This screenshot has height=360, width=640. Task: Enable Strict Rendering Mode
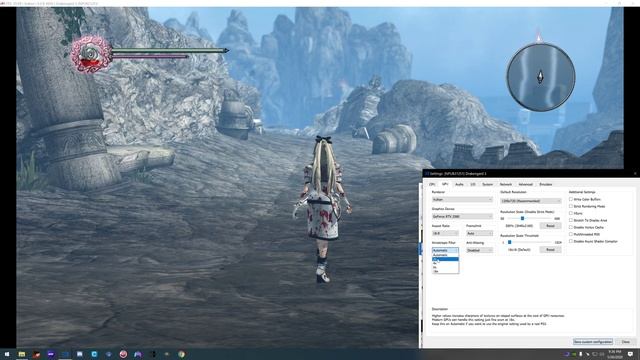point(571,206)
